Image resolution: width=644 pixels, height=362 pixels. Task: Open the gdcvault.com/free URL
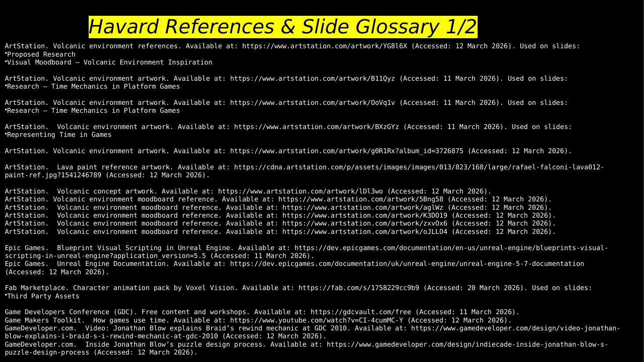pyautogui.click(x=361, y=312)
